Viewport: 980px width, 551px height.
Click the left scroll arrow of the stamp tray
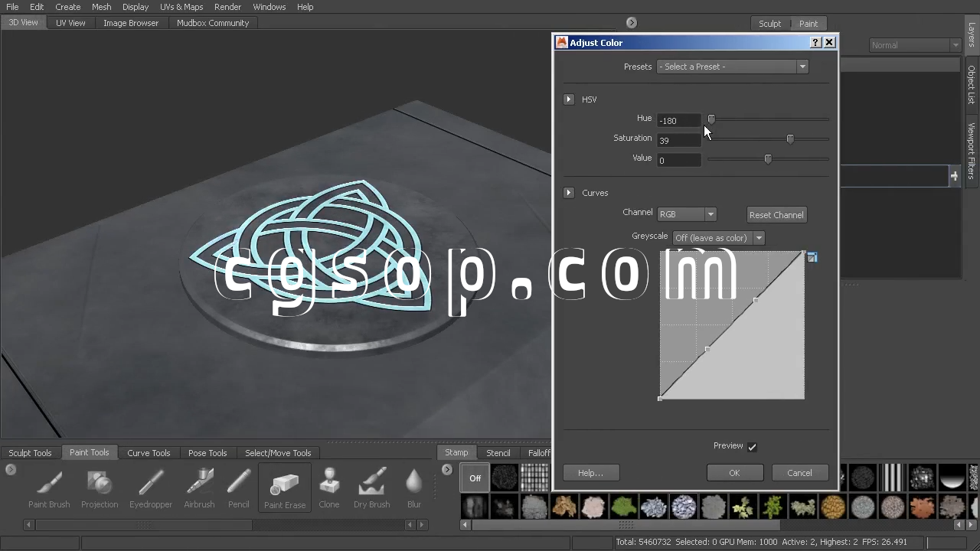[x=465, y=525]
